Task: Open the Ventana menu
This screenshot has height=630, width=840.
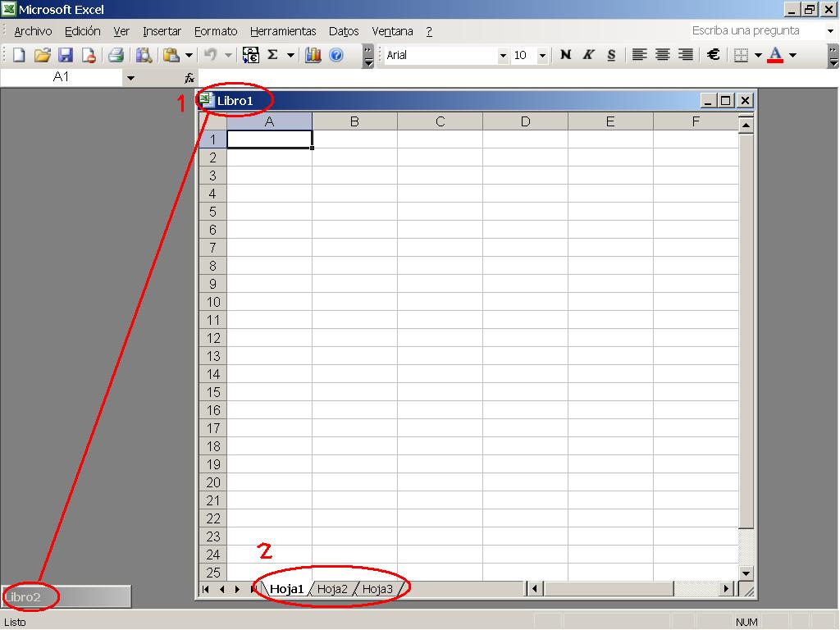Action: click(x=392, y=31)
